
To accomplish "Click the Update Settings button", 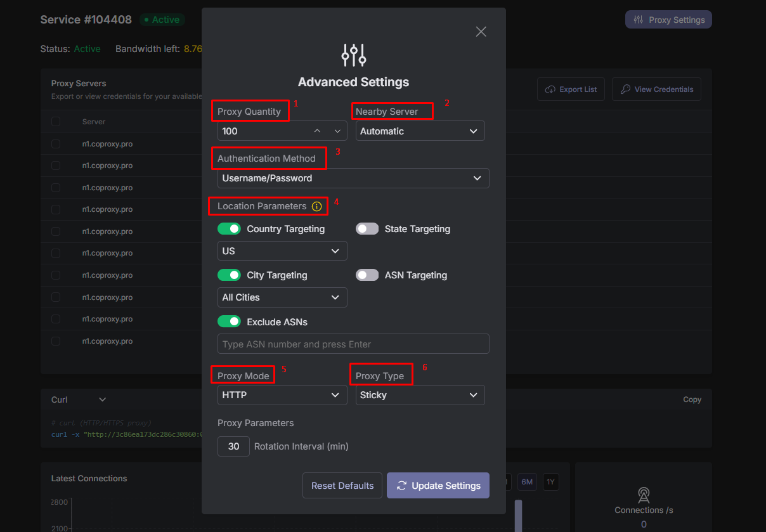I will [x=438, y=485].
